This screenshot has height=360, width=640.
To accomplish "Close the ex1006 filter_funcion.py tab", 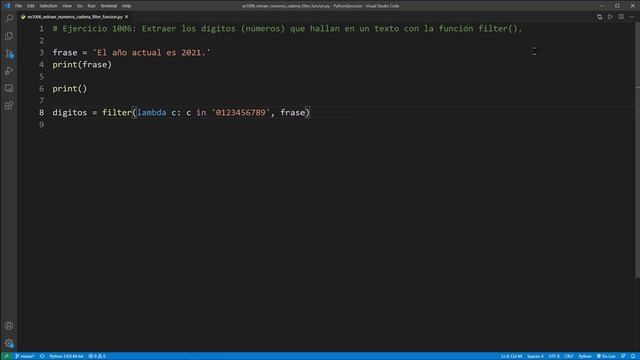I will click(x=127, y=17).
